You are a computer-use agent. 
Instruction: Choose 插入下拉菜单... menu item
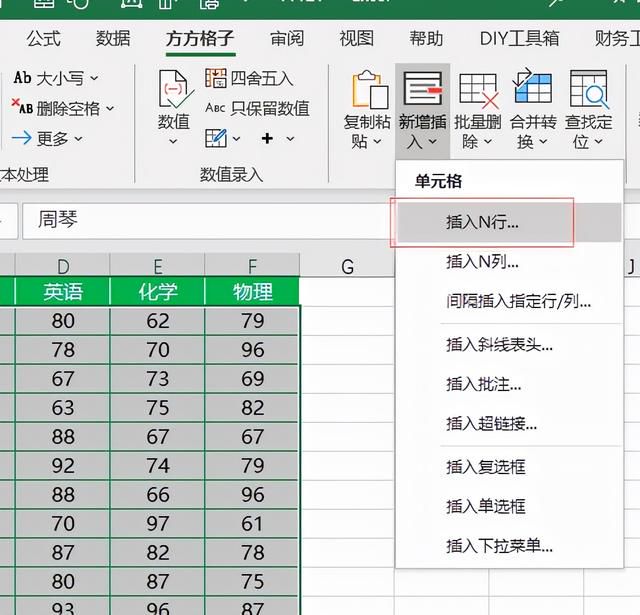509,546
